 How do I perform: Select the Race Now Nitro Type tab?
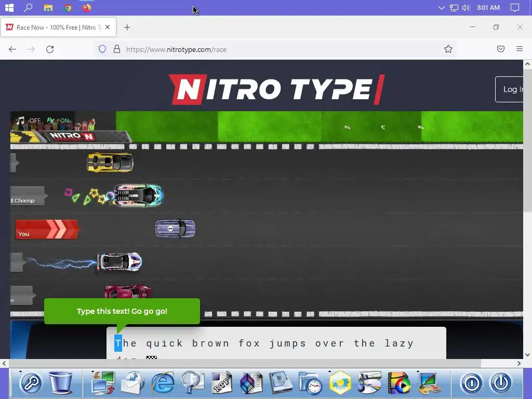coord(58,28)
